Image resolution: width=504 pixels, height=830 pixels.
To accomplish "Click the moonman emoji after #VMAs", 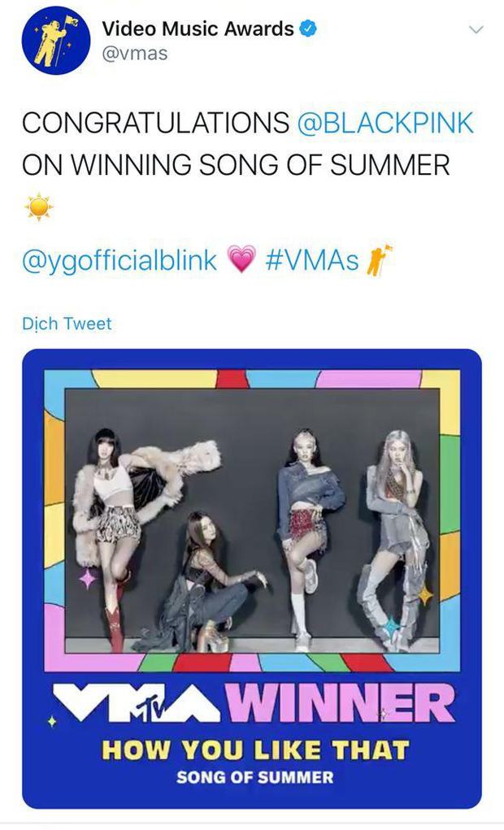I will pos(379,260).
